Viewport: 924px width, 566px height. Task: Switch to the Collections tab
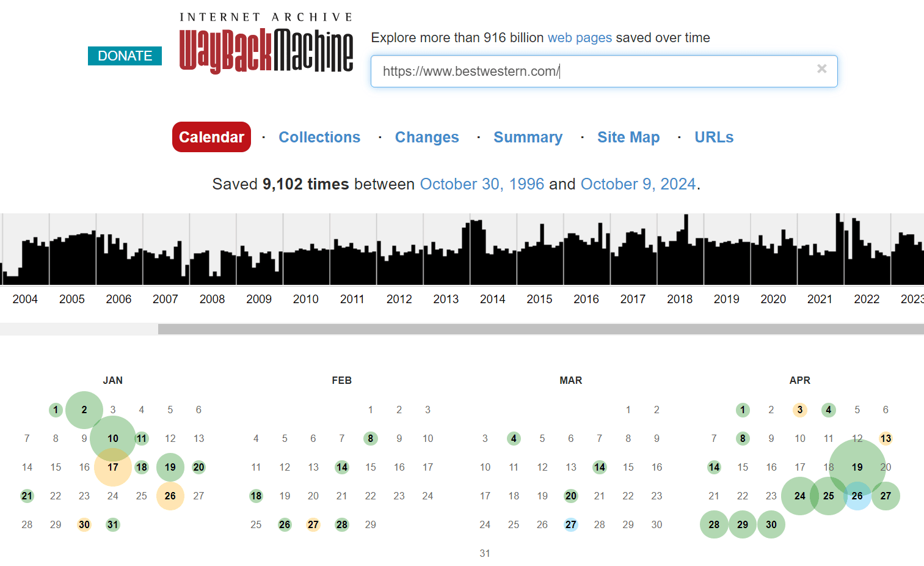tap(319, 137)
